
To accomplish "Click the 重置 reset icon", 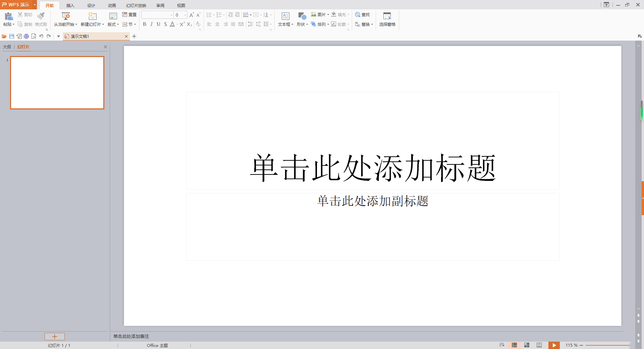I will click(x=129, y=14).
